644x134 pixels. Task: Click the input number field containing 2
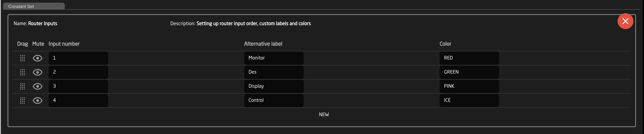click(78, 72)
